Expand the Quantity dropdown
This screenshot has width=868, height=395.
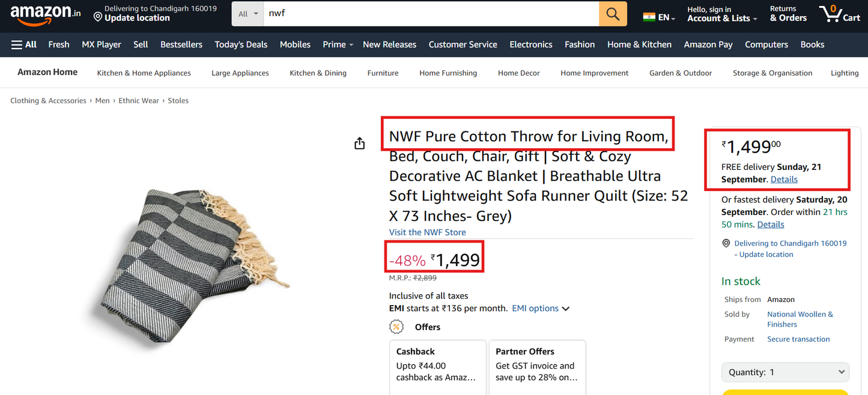[x=785, y=372]
